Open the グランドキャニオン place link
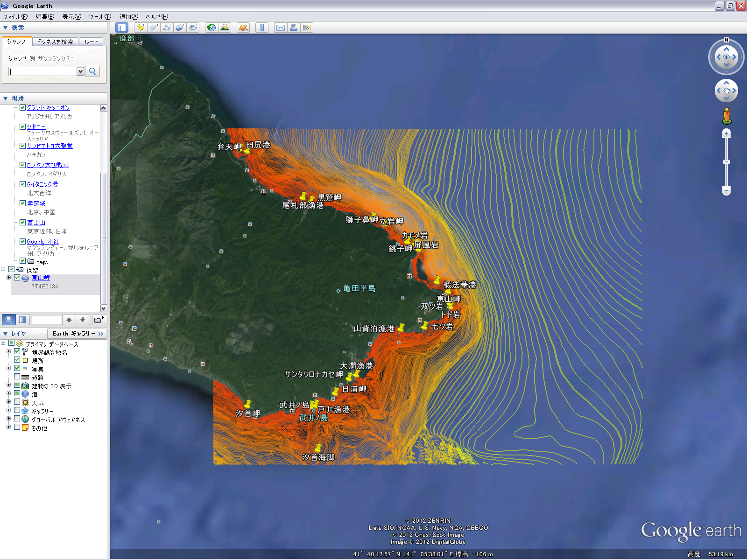Image resolution: width=747 pixels, height=560 pixels. point(48,108)
